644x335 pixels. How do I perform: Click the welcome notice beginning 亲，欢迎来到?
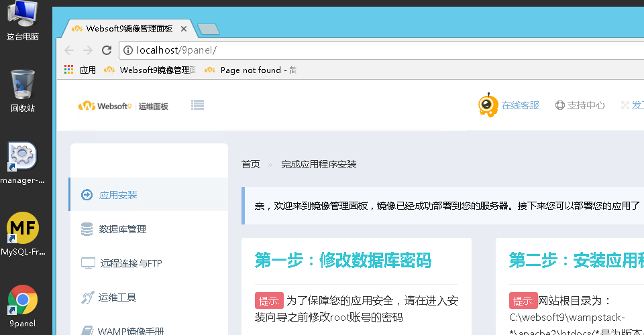coord(443,206)
